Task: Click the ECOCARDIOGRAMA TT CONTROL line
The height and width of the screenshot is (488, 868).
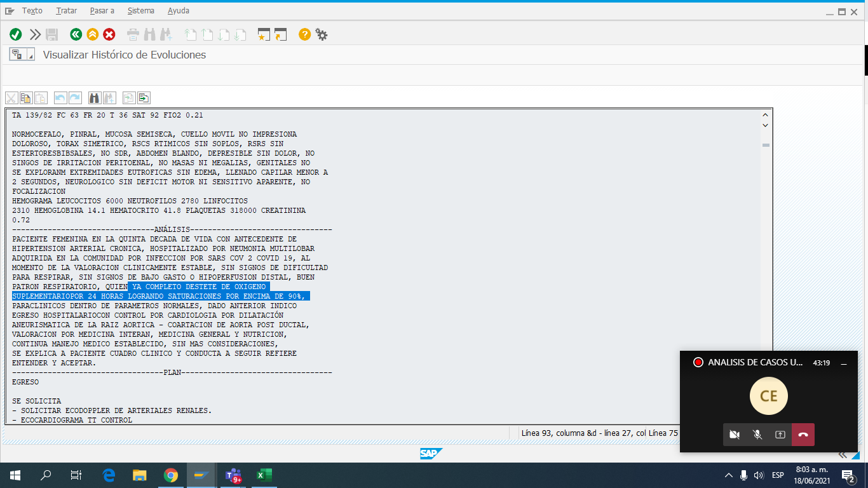Action: pyautogui.click(x=72, y=420)
